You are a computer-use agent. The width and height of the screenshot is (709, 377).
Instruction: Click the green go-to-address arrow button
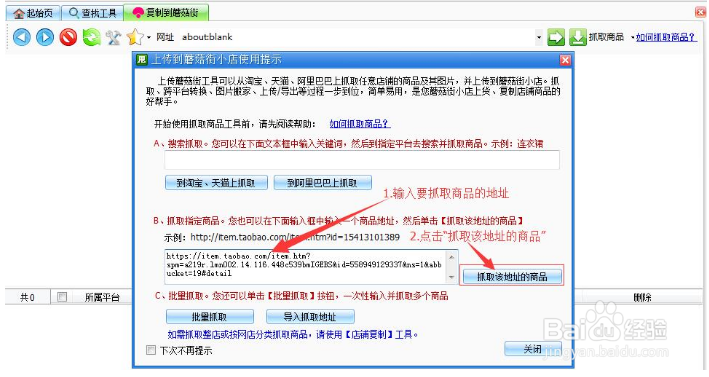(x=556, y=37)
